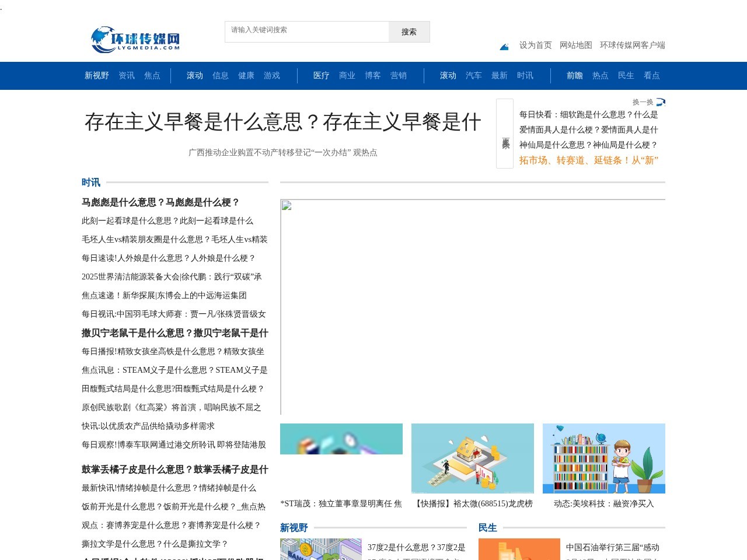Image resolution: width=747 pixels, height=560 pixels.
Task: Select 医疗 in the navigation bar
Action: 322,75
